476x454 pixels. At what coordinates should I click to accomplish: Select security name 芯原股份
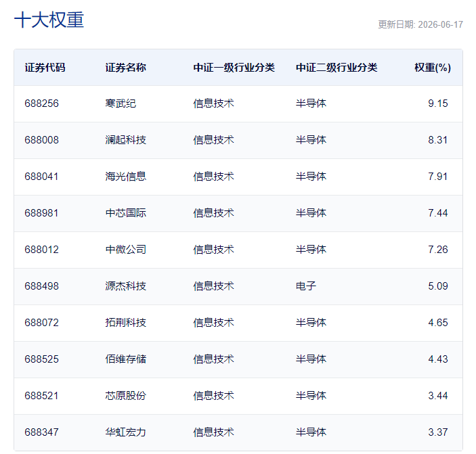126,396
